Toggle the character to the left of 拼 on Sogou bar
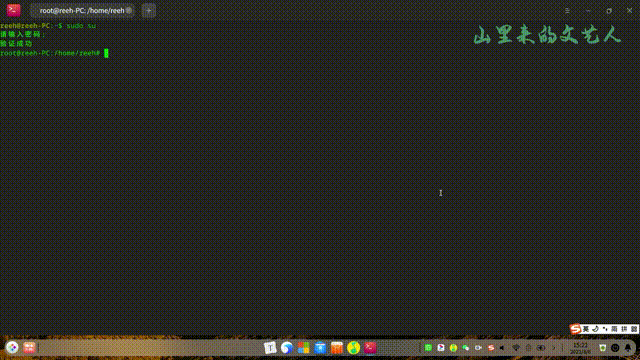 point(614,329)
